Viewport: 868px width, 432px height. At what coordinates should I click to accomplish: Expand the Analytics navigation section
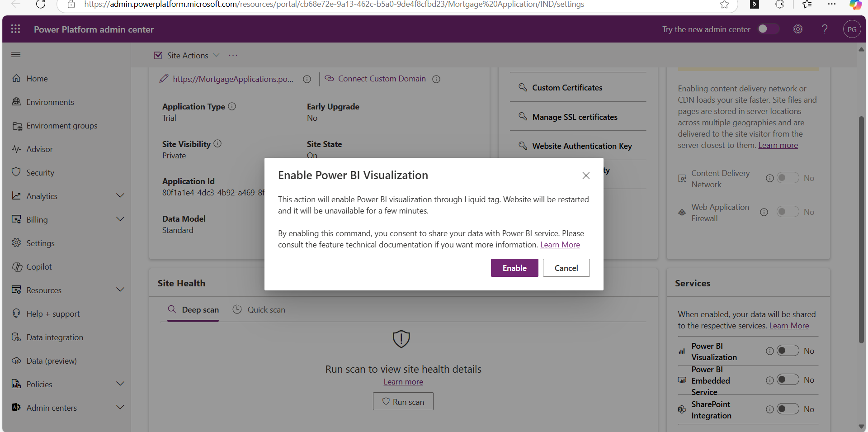click(120, 196)
